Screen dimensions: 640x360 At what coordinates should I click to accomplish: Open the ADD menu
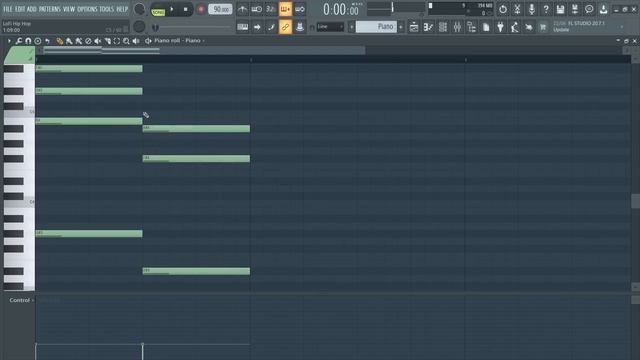[31, 9]
